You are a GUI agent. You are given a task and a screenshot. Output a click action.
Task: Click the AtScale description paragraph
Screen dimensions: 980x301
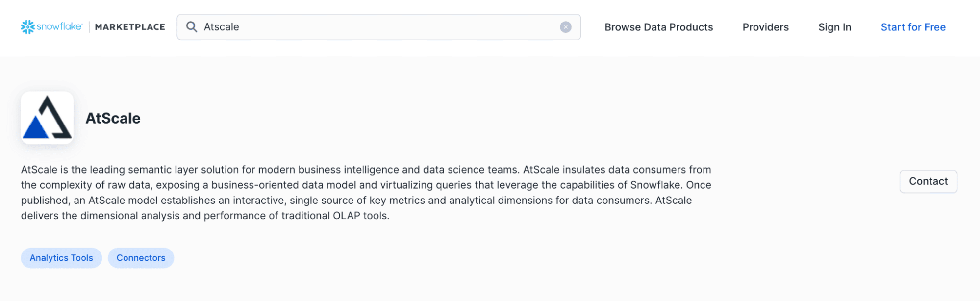click(x=365, y=191)
